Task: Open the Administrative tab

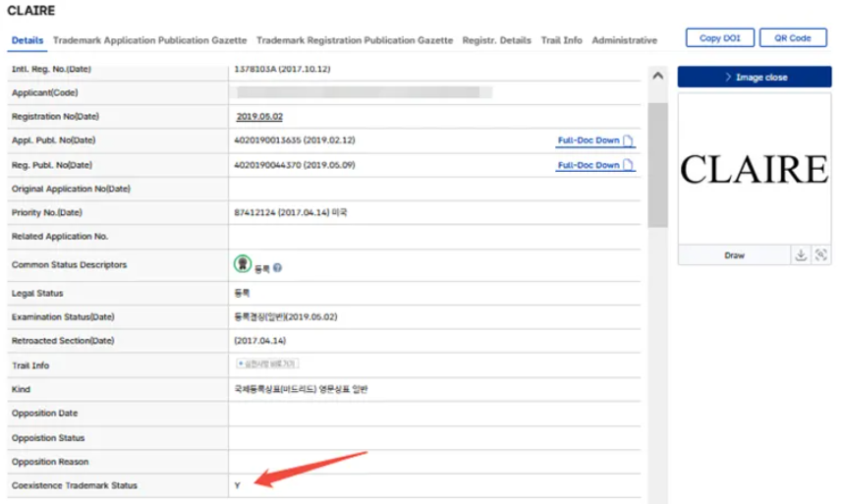Action: 624,40
